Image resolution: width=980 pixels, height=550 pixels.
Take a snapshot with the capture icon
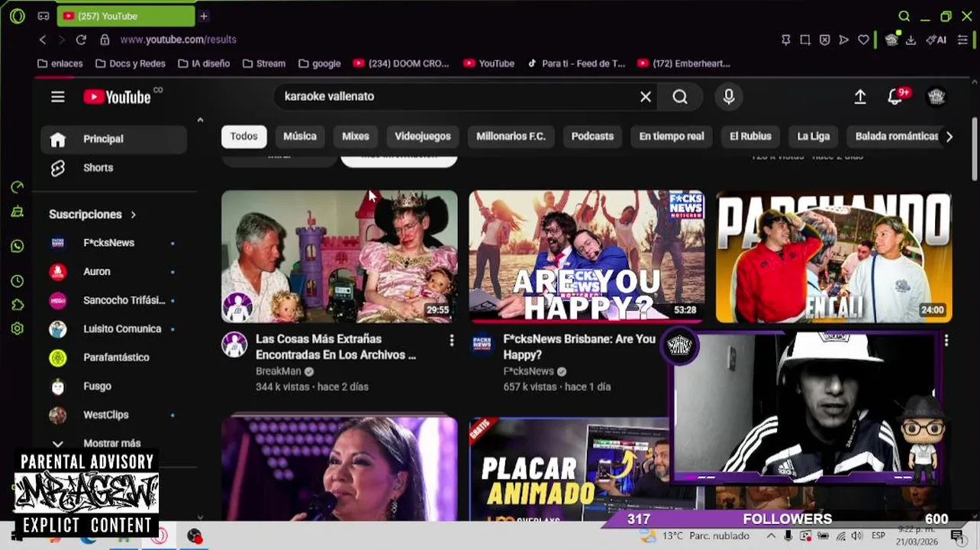point(805,40)
